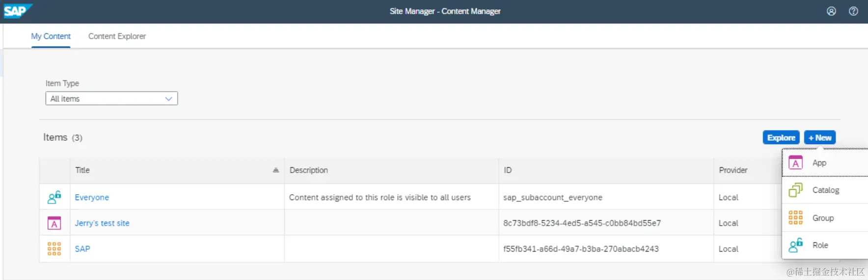Click Local provider cell in Jerry's test site row
The height and width of the screenshot is (280, 868).
coord(729,223)
